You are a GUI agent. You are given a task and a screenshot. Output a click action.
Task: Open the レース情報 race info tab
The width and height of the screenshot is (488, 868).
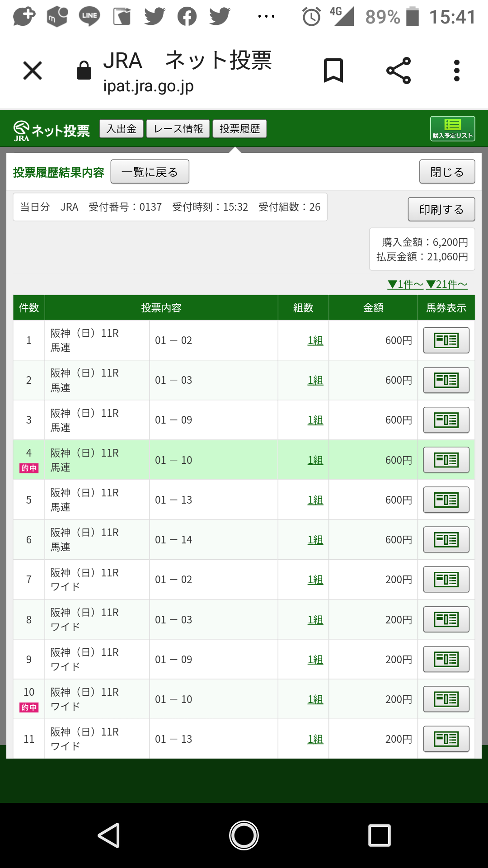178,129
